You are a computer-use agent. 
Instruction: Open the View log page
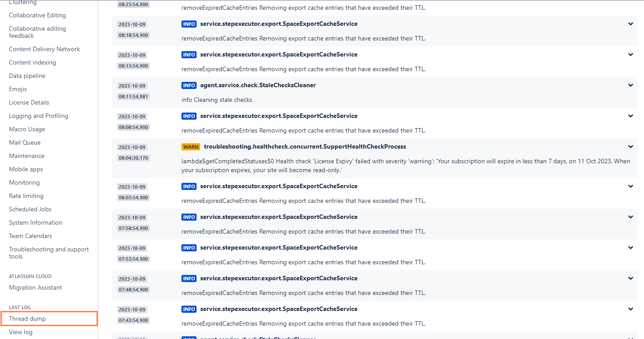20,332
